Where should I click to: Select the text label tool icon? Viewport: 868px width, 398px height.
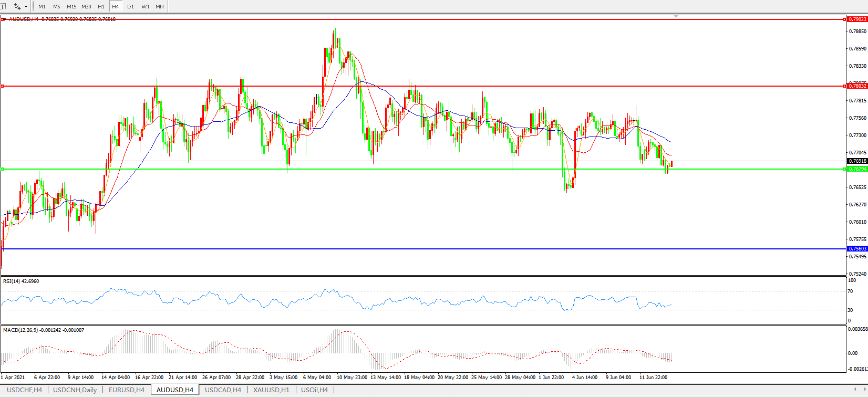point(3,6)
